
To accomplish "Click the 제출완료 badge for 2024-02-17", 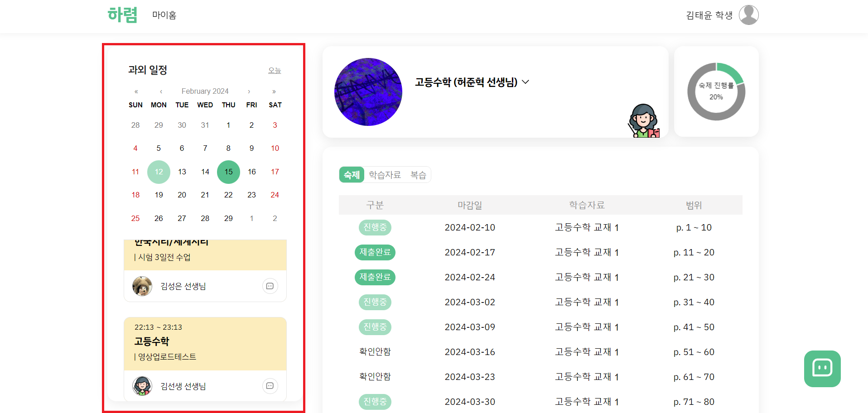I will 375,252.
